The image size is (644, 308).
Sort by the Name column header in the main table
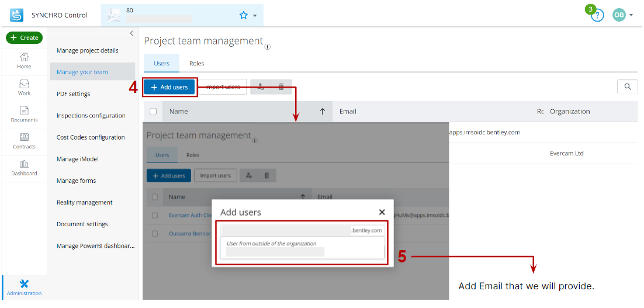click(179, 111)
